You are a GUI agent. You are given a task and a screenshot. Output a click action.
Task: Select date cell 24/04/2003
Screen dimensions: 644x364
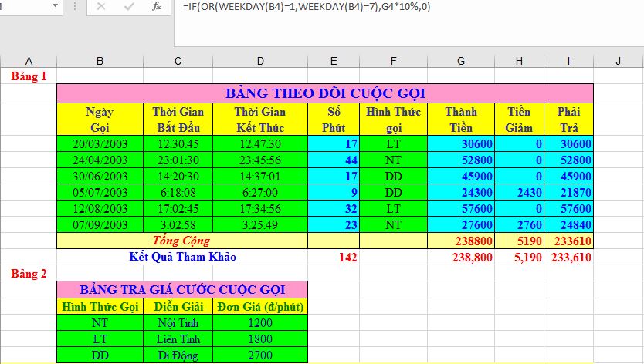pyautogui.click(x=100, y=160)
